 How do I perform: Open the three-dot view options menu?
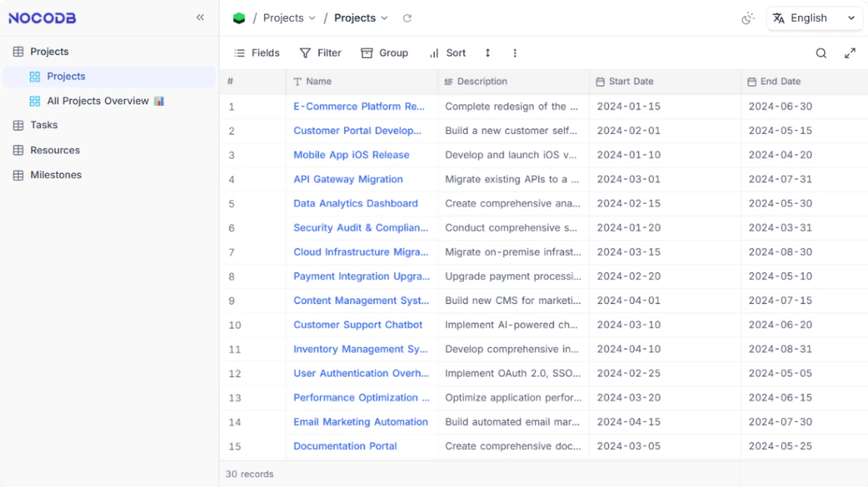(x=514, y=53)
